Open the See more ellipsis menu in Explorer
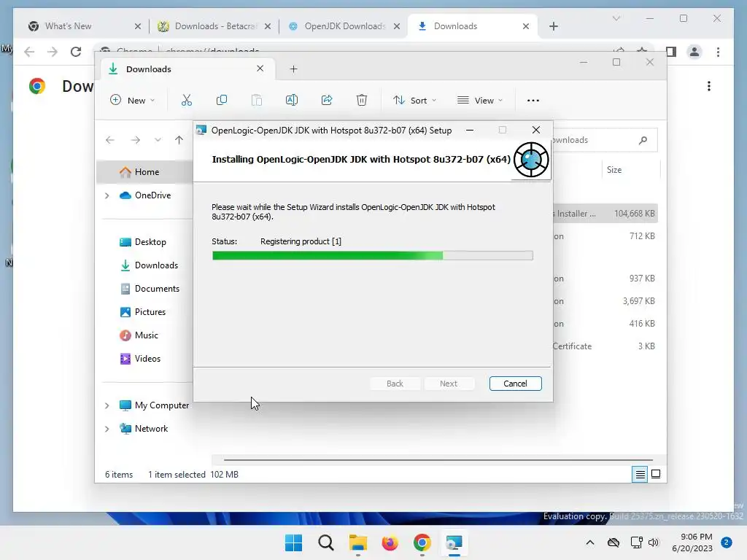Viewport: 747px width, 560px height. [533, 101]
